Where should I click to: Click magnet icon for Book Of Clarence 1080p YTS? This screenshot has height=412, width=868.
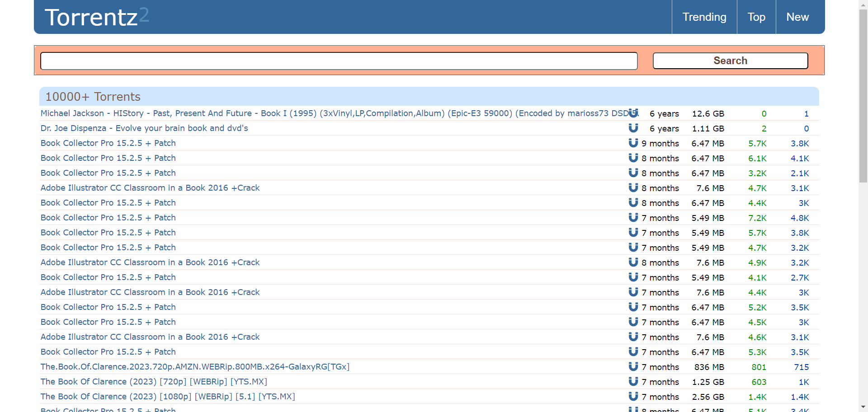click(633, 396)
